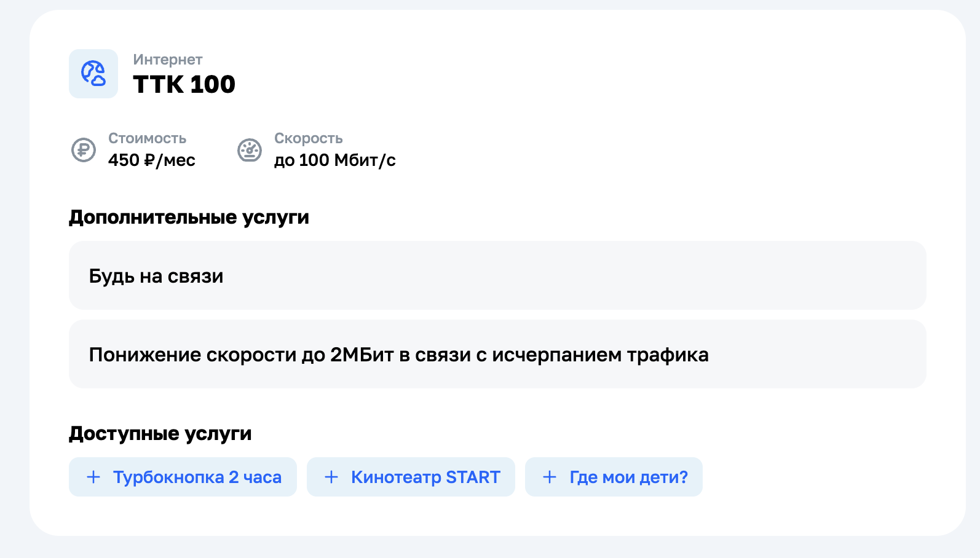
Task: Add the Кинотеатр START service
Action: tap(411, 477)
